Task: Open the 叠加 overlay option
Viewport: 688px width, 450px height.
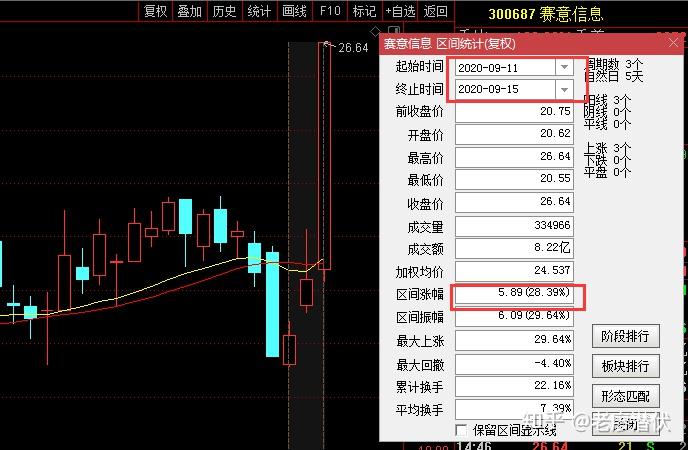Action: (x=190, y=11)
